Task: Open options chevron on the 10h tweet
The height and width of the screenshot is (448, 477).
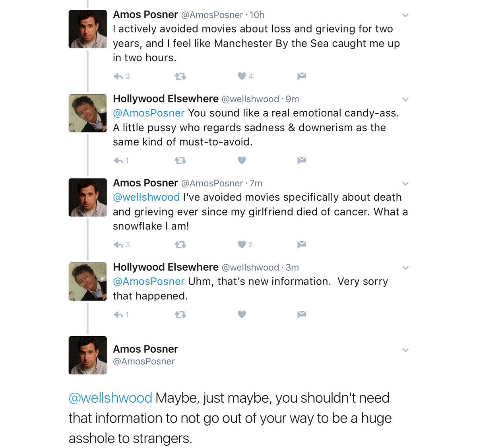Action: click(x=405, y=16)
